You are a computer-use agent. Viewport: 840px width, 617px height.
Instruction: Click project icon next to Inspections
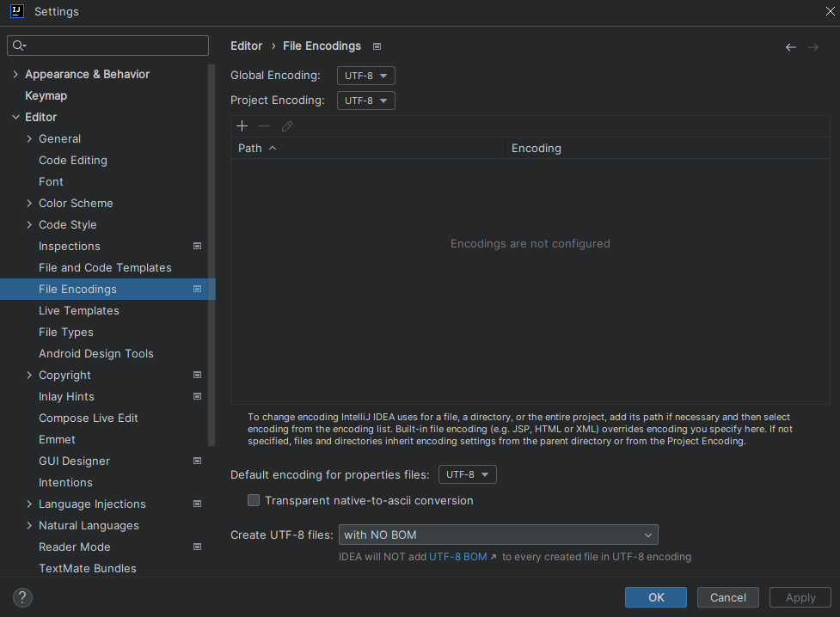197,246
